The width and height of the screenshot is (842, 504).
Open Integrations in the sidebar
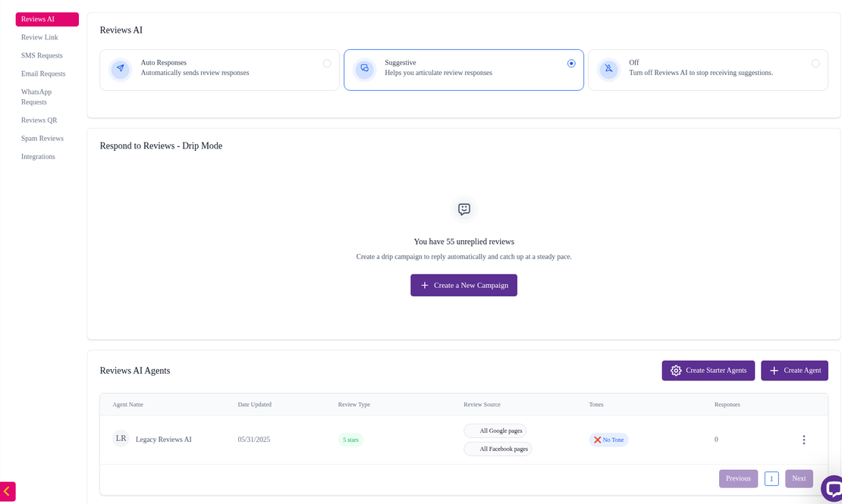point(38,157)
